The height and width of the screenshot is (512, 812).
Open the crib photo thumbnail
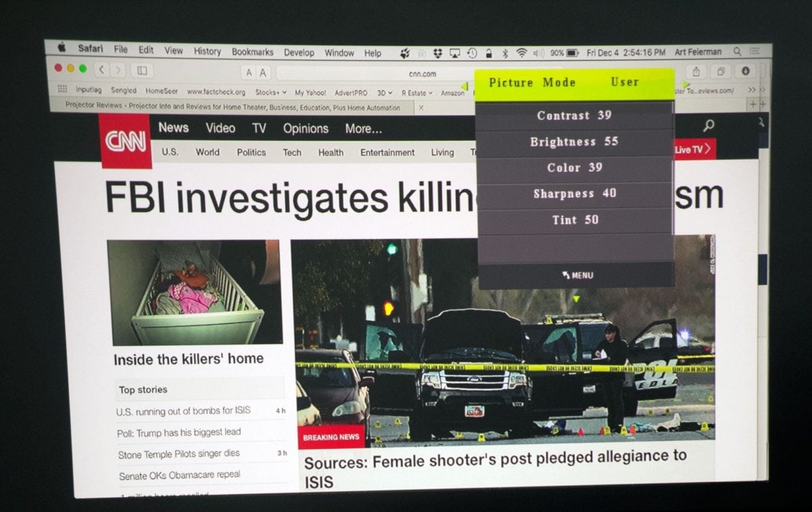point(194,292)
